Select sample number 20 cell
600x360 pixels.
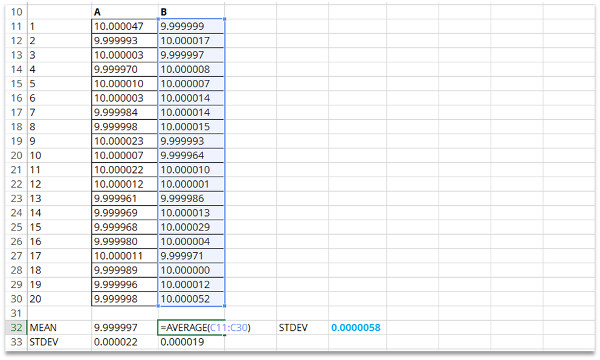click(59, 299)
